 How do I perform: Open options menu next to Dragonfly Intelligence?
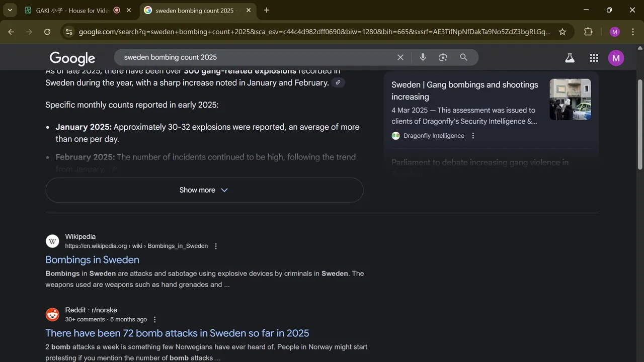pyautogui.click(x=473, y=136)
